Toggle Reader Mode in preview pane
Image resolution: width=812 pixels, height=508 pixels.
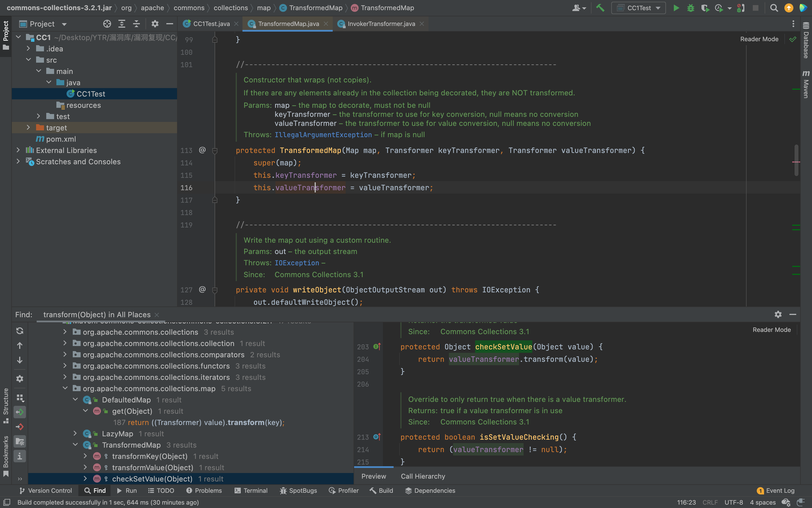pyautogui.click(x=771, y=330)
